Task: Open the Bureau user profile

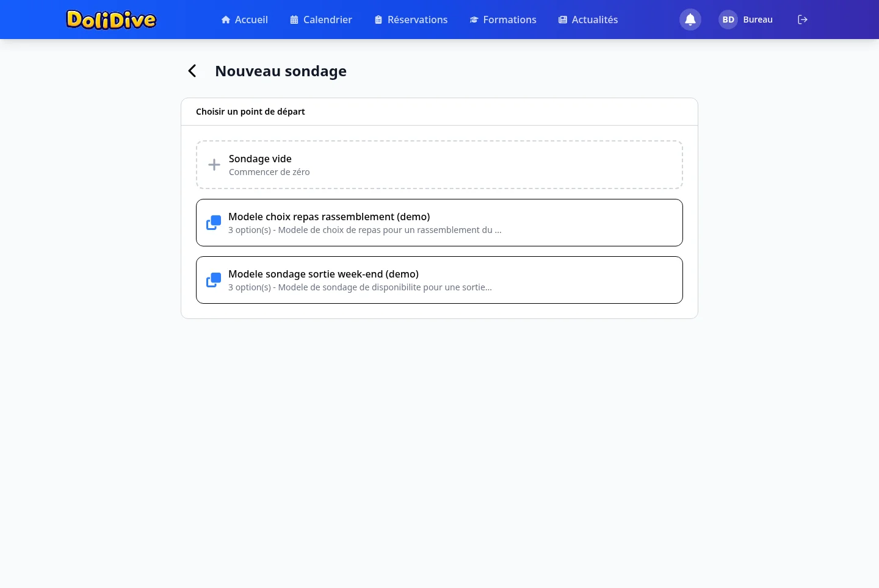Action: click(x=746, y=20)
